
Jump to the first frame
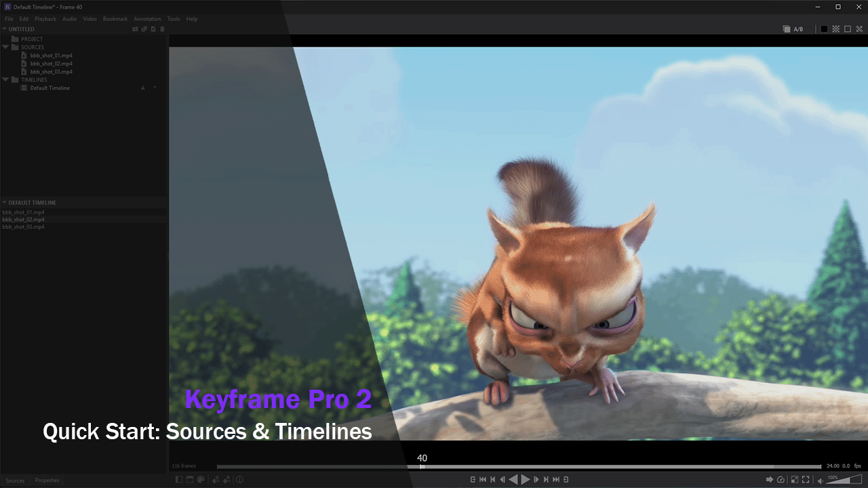[x=483, y=480]
